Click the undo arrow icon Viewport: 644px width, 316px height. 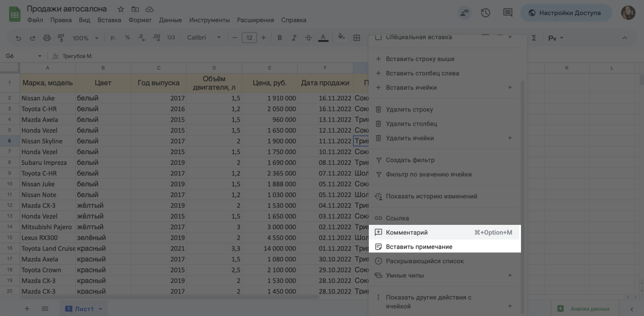pos(18,38)
